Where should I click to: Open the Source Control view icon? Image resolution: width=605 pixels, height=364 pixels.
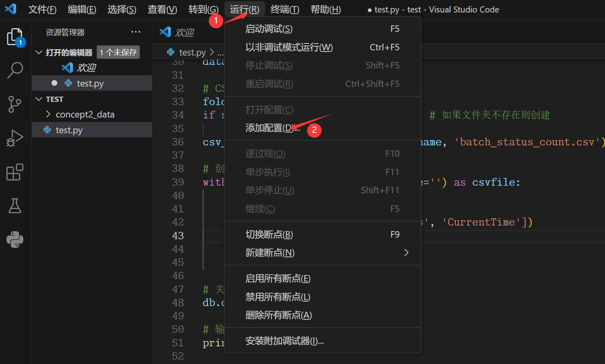point(15,104)
